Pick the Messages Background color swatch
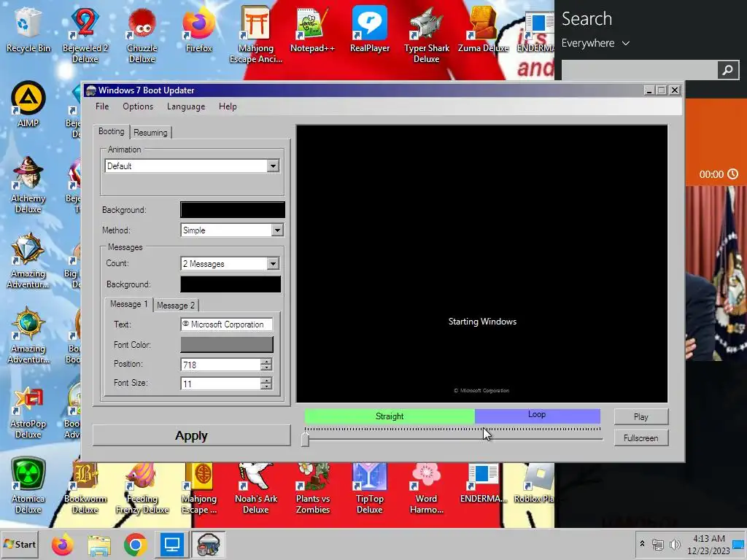Image resolution: width=747 pixels, height=560 pixels. 231,284
